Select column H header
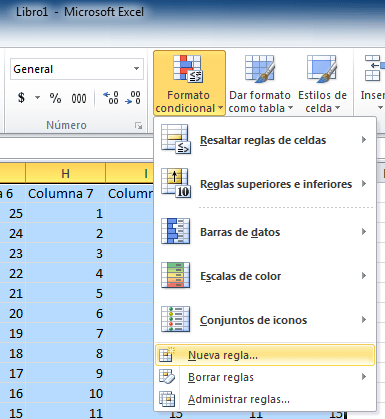 pos(65,173)
